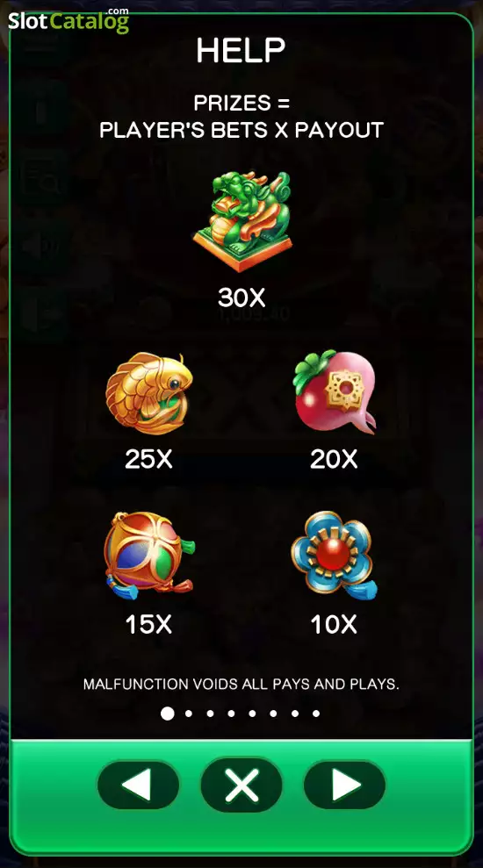Click the SlotCatalog.com logo
The height and width of the screenshot is (868, 483).
(x=68, y=20)
